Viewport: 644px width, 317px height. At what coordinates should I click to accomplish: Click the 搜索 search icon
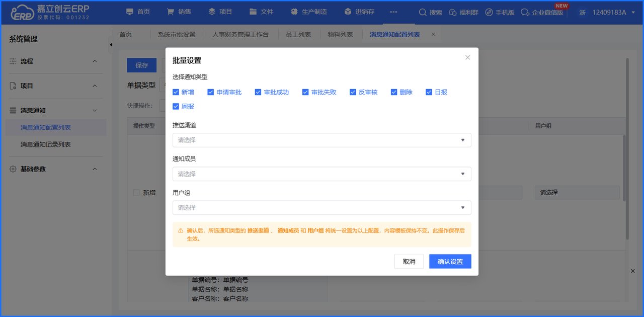430,12
